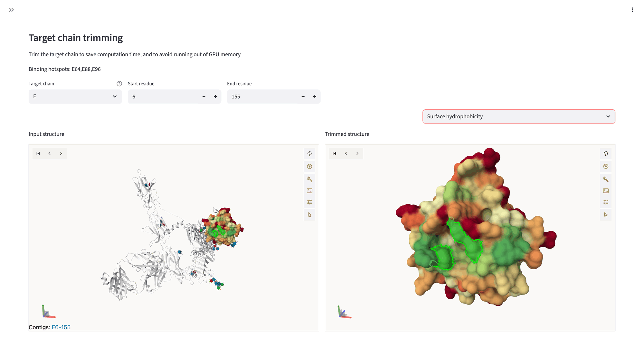The height and width of the screenshot is (346, 644).
Task: Open wrench controls panel in Input structure viewer
Action: click(x=309, y=179)
